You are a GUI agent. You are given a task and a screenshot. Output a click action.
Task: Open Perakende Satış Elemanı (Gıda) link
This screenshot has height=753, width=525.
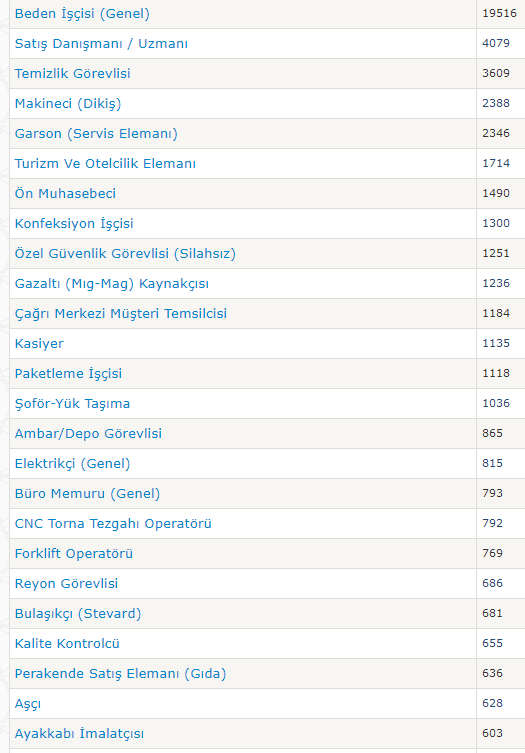tap(121, 674)
